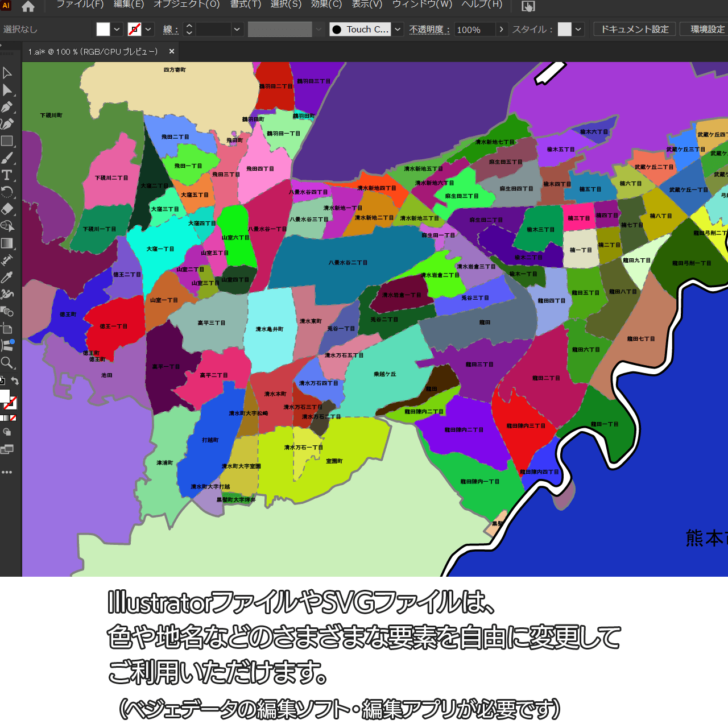
Task: Open the fill color dropdown
Action: 117,30
